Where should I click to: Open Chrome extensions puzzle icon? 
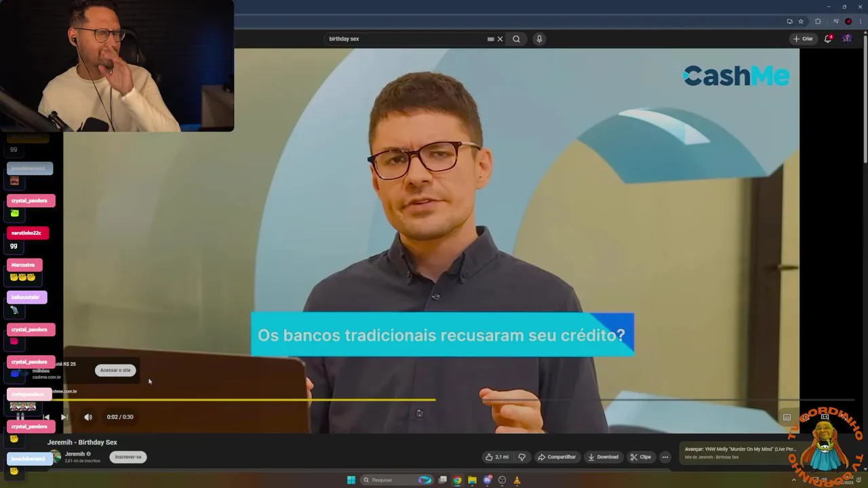818,21
